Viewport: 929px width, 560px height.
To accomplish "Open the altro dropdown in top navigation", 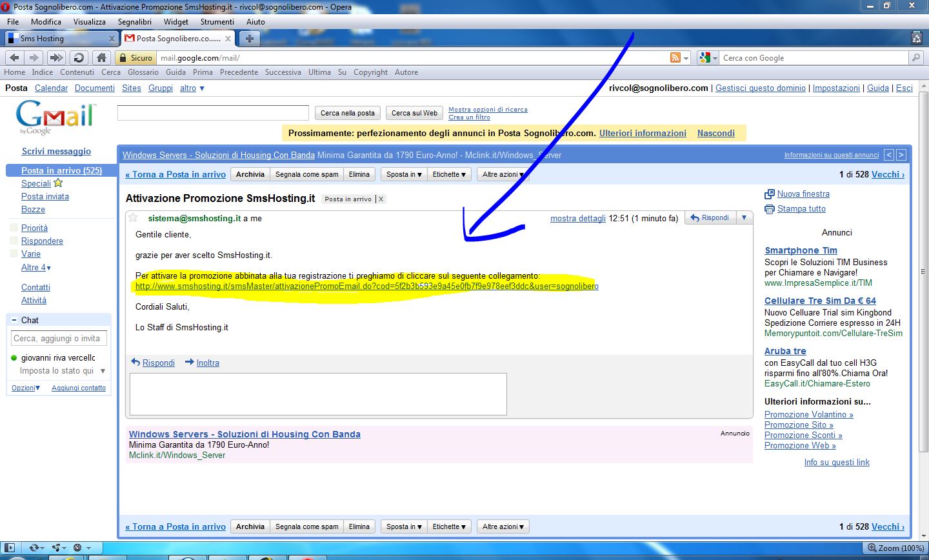I will pyautogui.click(x=192, y=88).
